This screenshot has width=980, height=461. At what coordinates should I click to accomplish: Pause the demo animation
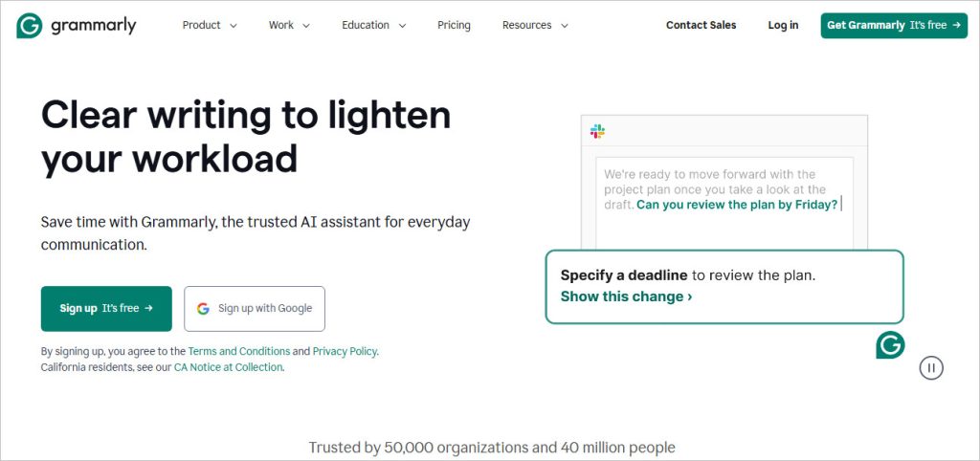931,368
